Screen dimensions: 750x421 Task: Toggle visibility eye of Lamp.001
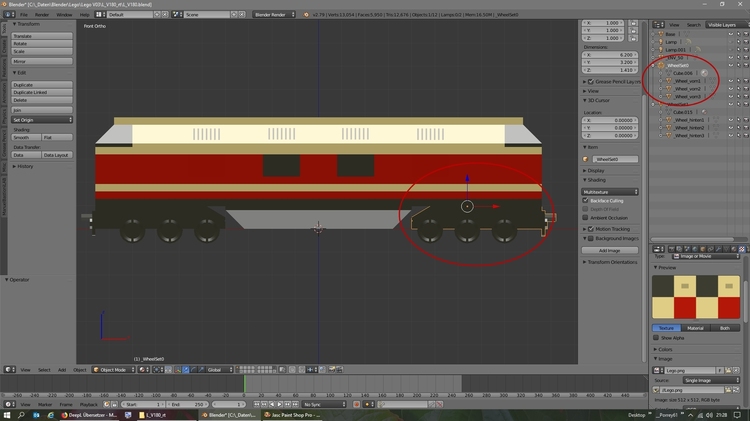point(731,50)
